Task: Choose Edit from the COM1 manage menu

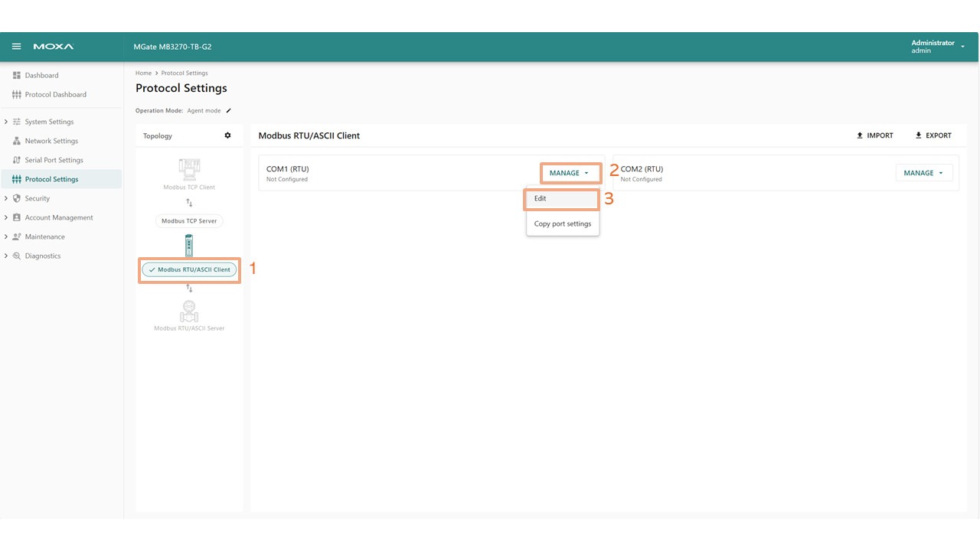Action: (x=561, y=199)
